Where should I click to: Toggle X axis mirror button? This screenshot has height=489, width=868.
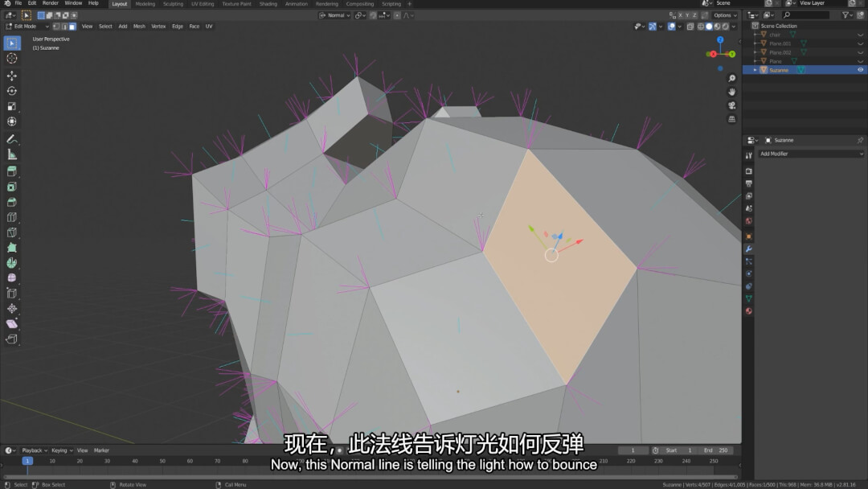(x=681, y=15)
